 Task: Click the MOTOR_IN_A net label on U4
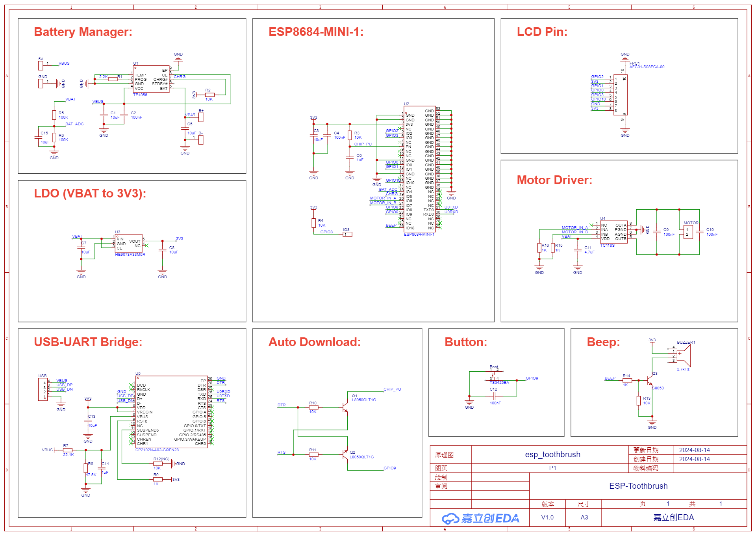coord(574,227)
